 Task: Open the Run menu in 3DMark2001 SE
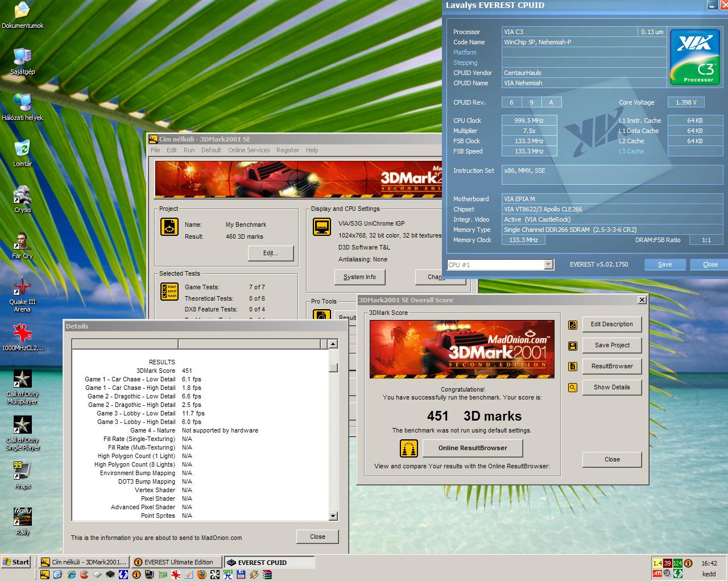pos(189,150)
